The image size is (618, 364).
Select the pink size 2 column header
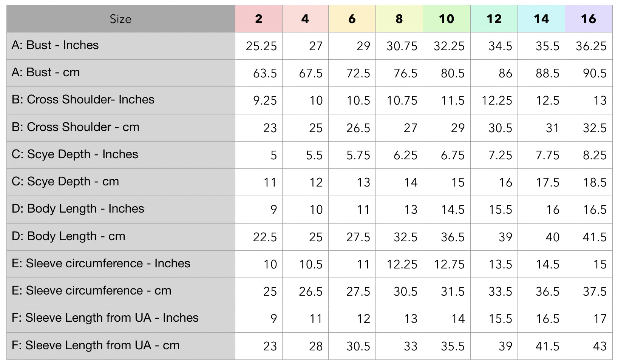point(258,19)
